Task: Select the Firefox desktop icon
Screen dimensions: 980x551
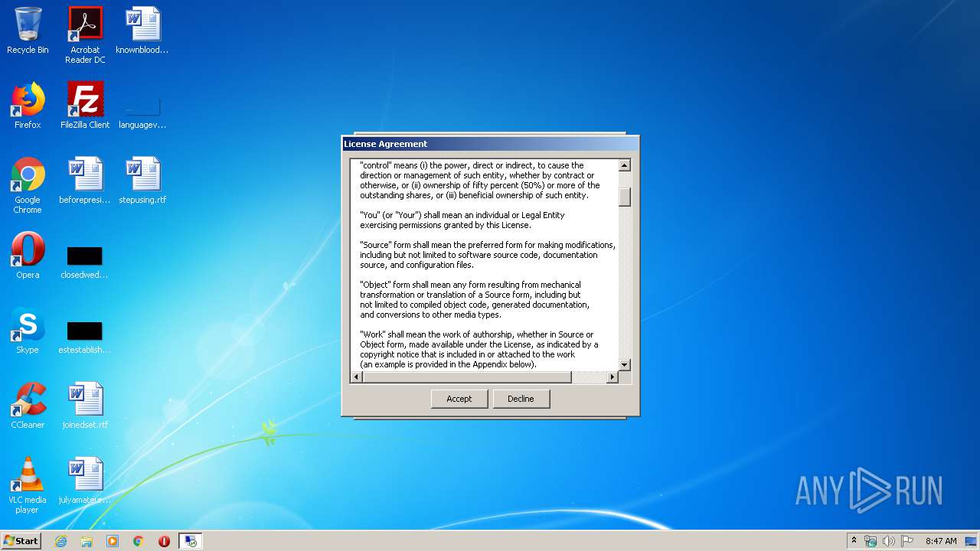Action: pos(28,106)
